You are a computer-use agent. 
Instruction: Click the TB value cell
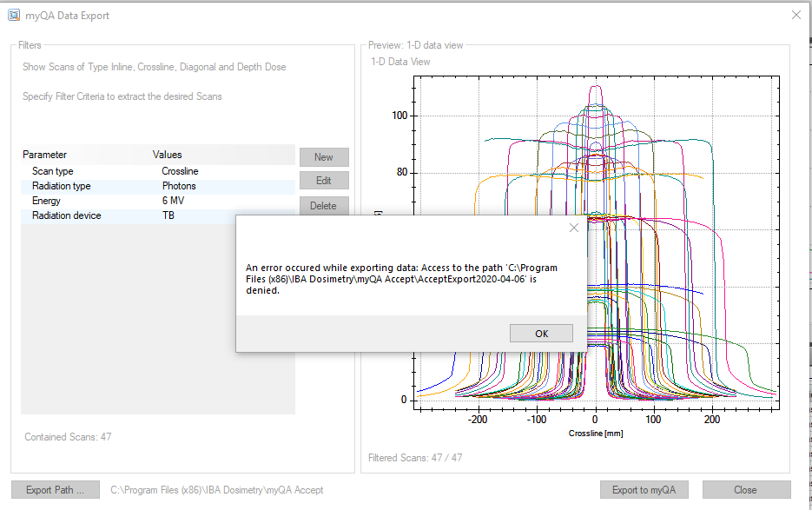click(168, 215)
